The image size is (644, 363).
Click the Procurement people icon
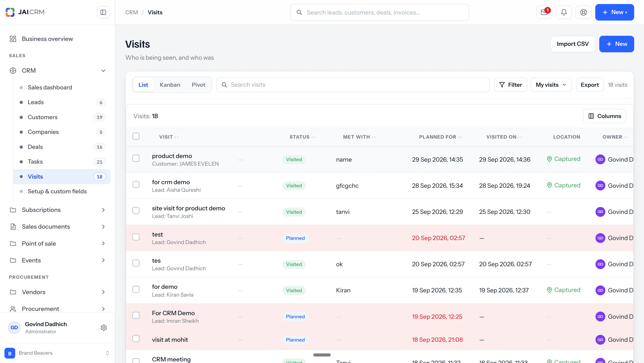[x=13, y=309]
